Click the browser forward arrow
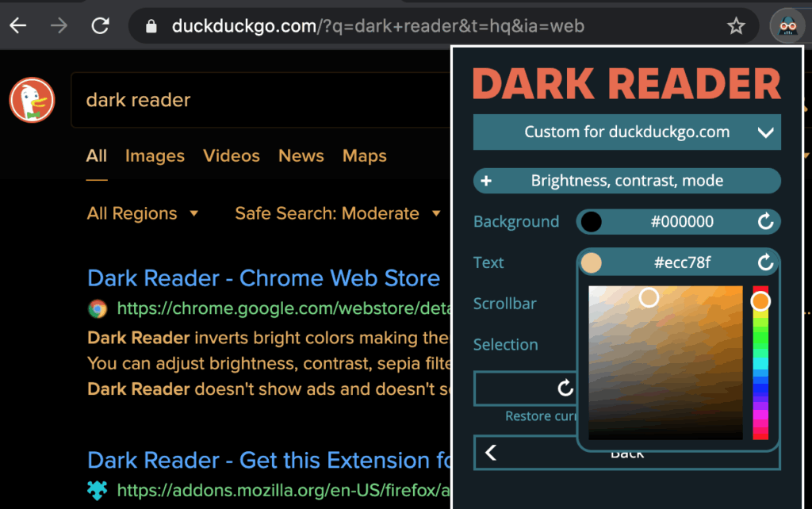 59,25
